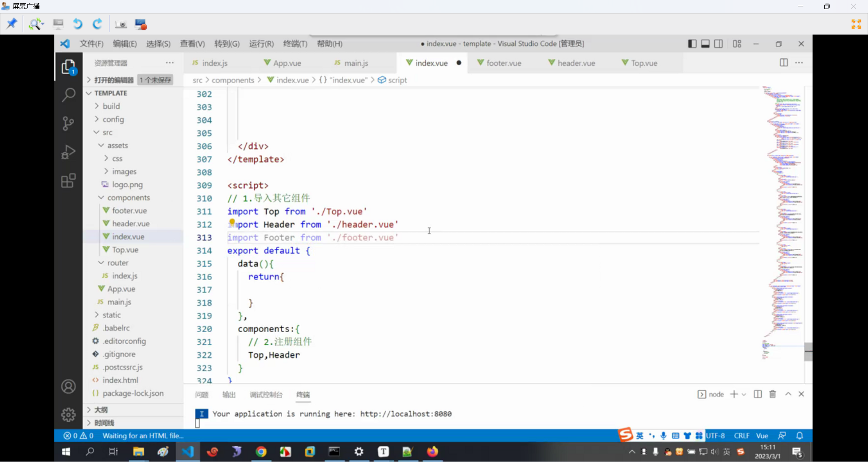Open the Search view in activity bar
Viewport: 868px width, 462px height.
tap(68, 95)
